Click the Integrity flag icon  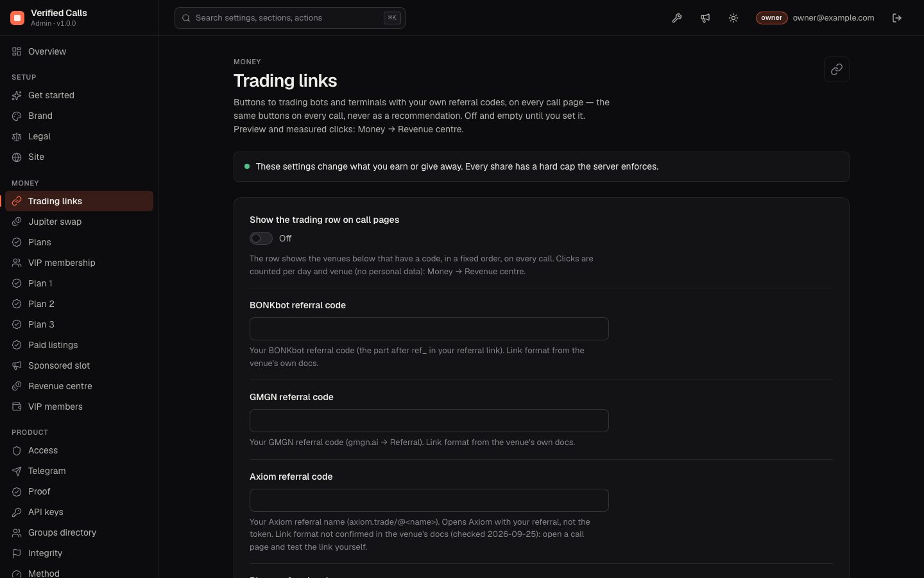point(17,553)
